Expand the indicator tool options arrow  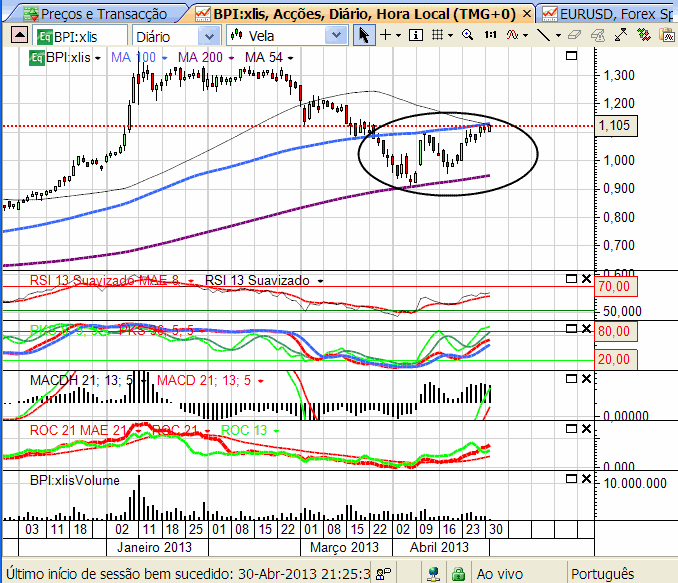tap(525, 35)
